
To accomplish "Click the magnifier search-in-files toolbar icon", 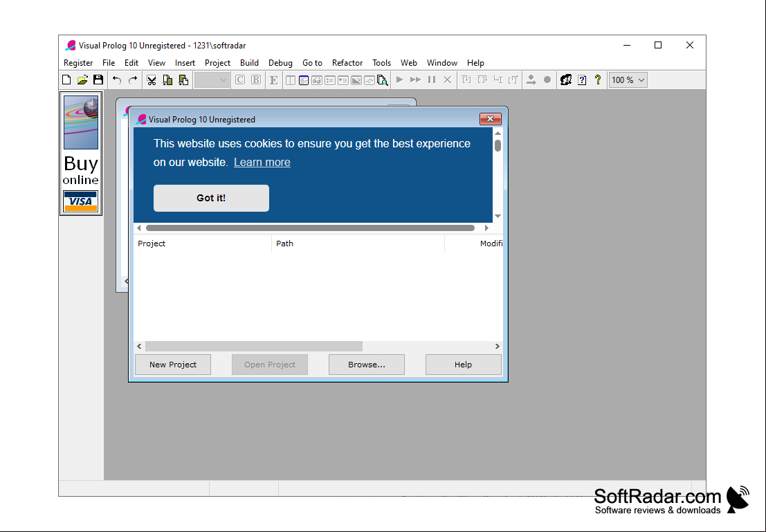I will tap(383, 80).
